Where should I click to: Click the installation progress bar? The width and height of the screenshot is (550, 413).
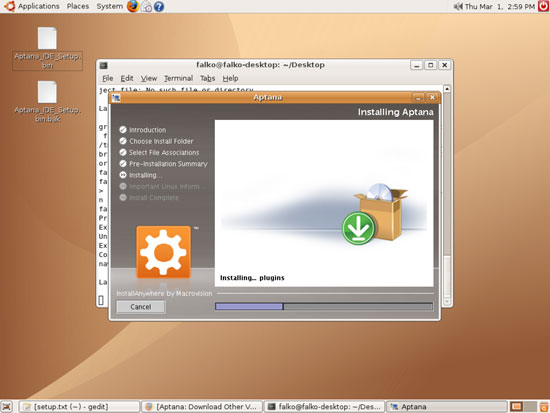324,306
